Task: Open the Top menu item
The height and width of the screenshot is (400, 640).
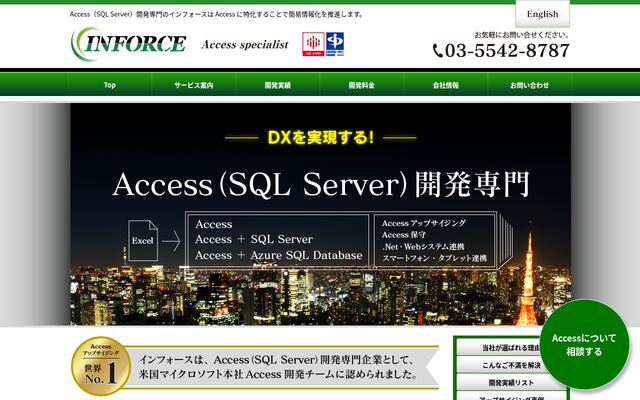Action: (109, 85)
